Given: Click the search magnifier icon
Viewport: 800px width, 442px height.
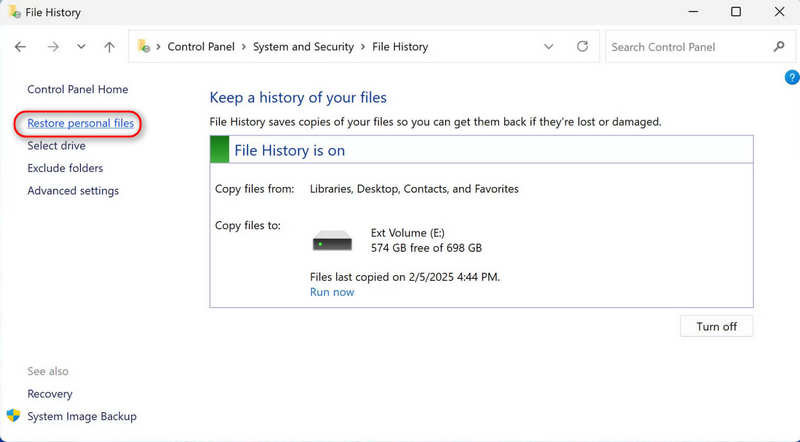Looking at the screenshot, I should coord(779,47).
